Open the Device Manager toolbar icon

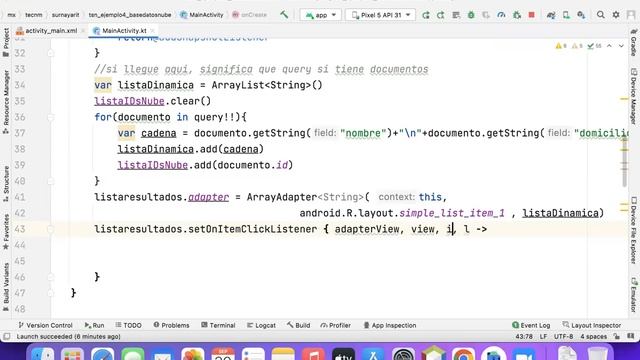[x=566, y=15]
